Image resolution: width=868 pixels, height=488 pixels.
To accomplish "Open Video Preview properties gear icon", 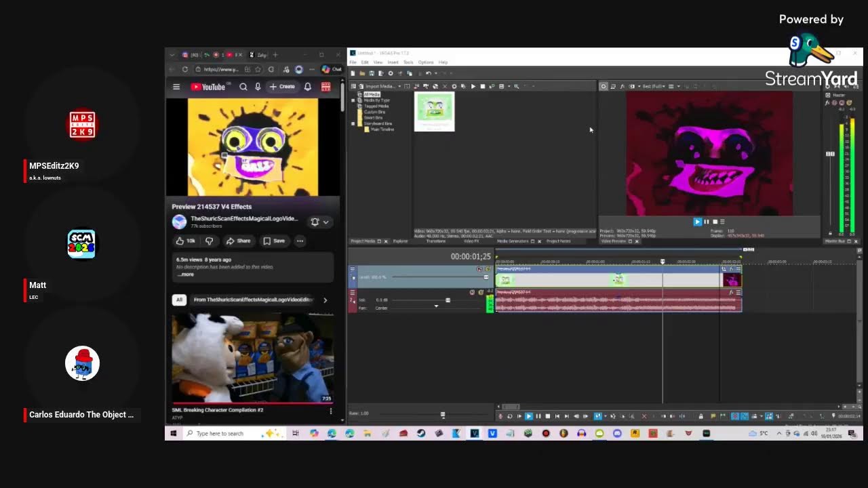I will pyautogui.click(x=604, y=86).
